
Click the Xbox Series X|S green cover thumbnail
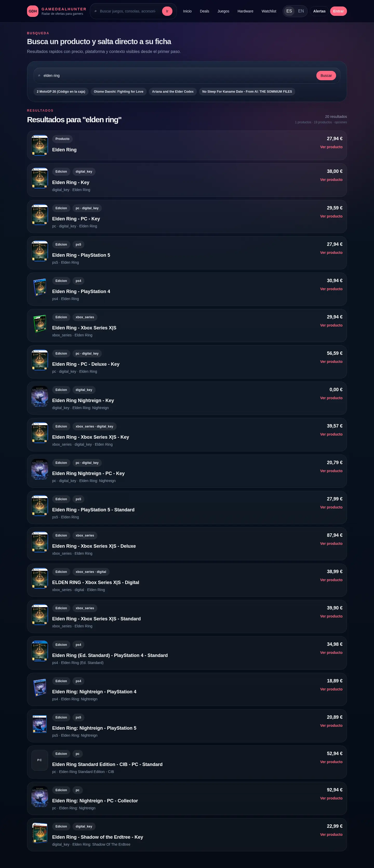point(40,324)
